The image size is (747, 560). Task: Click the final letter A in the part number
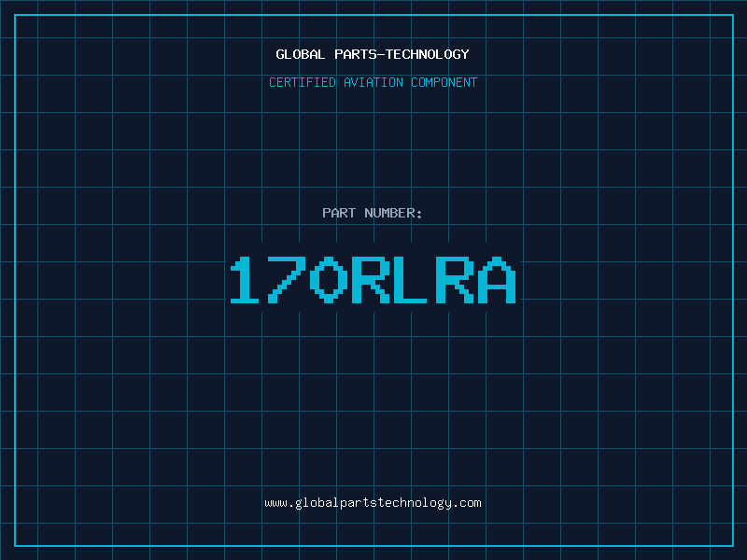495,280
